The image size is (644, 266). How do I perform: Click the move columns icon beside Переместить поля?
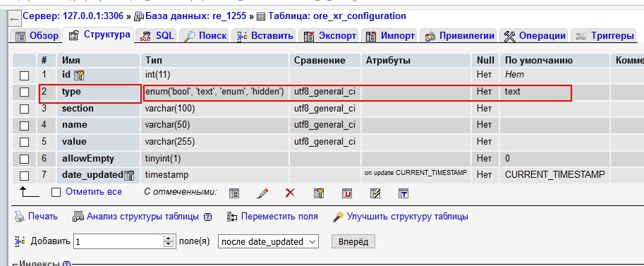232,217
